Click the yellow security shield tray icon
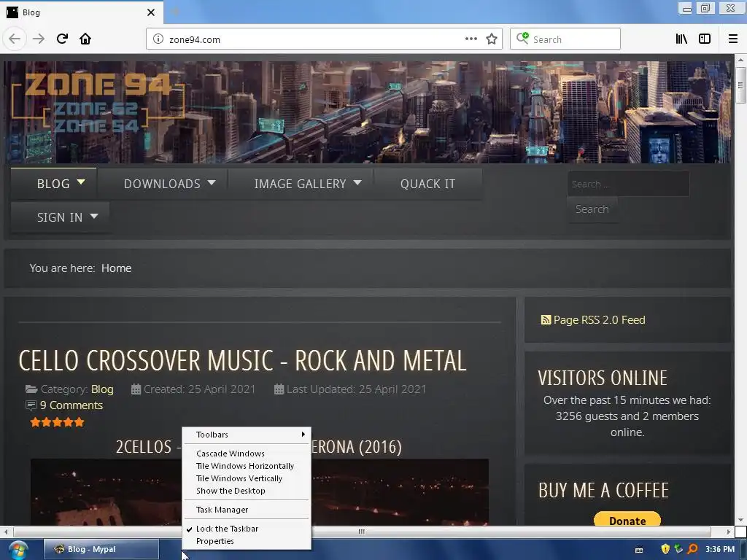This screenshot has width=747, height=560. click(x=665, y=549)
